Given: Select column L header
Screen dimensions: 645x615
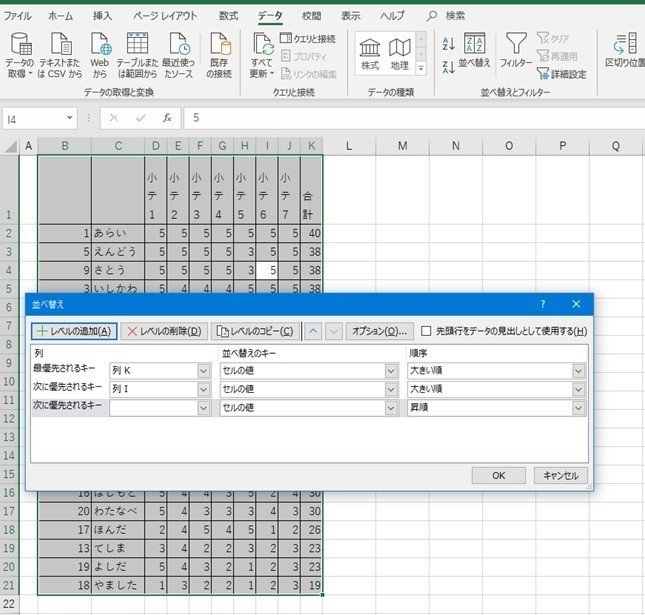Looking at the screenshot, I should point(349,146).
